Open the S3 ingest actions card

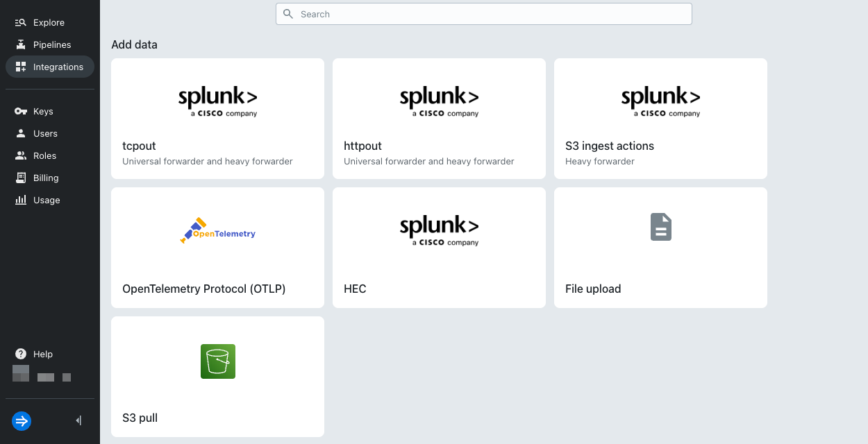point(660,119)
